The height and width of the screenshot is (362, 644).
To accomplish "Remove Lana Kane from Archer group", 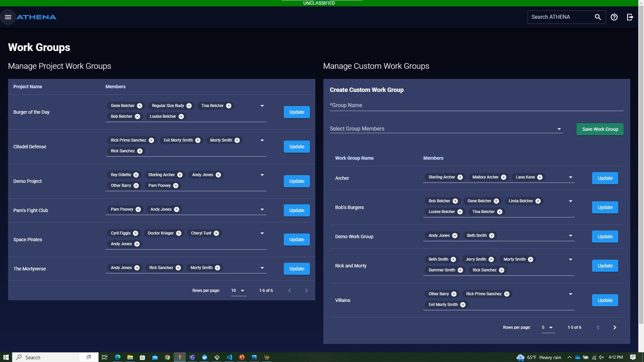I will tap(540, 177).
